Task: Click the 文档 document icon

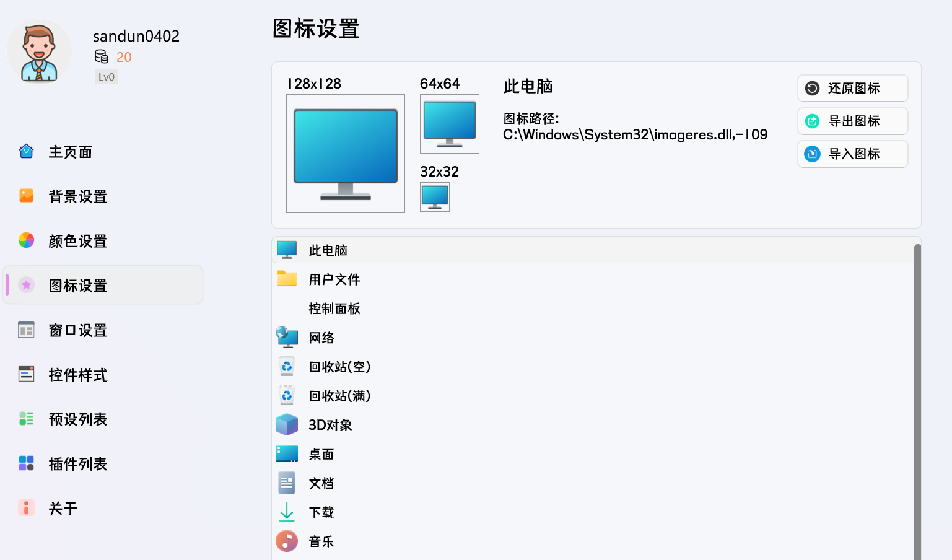Action: pos(287,483)
